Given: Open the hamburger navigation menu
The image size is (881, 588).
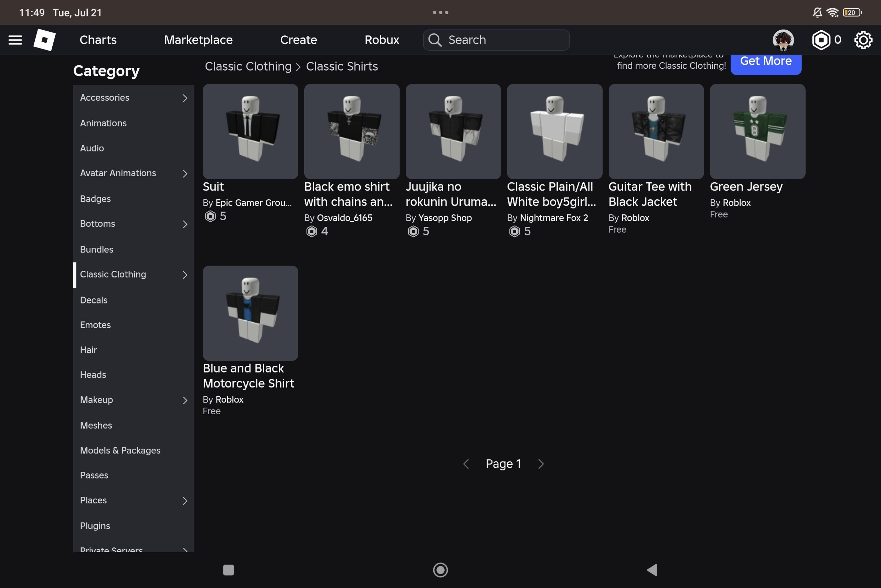Looking at the screenshot, I should (x=15, y=40).
